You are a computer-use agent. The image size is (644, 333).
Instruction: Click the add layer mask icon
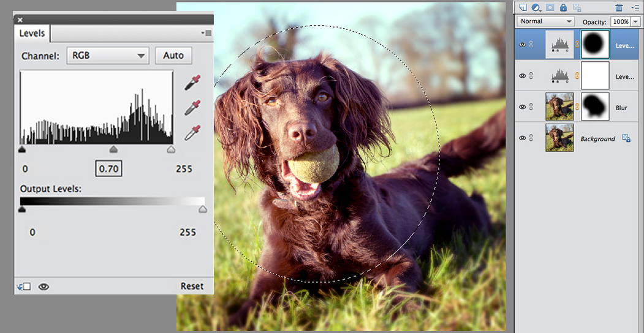550,7
